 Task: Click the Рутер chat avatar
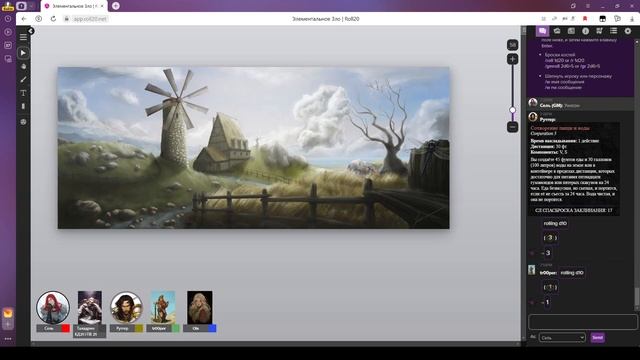(533, 117)
